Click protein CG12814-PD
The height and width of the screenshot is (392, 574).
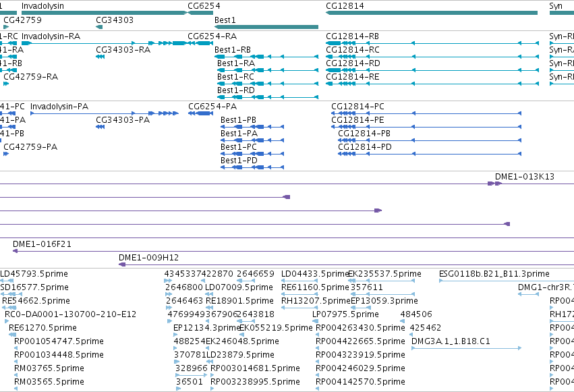[x=430, y=154]
